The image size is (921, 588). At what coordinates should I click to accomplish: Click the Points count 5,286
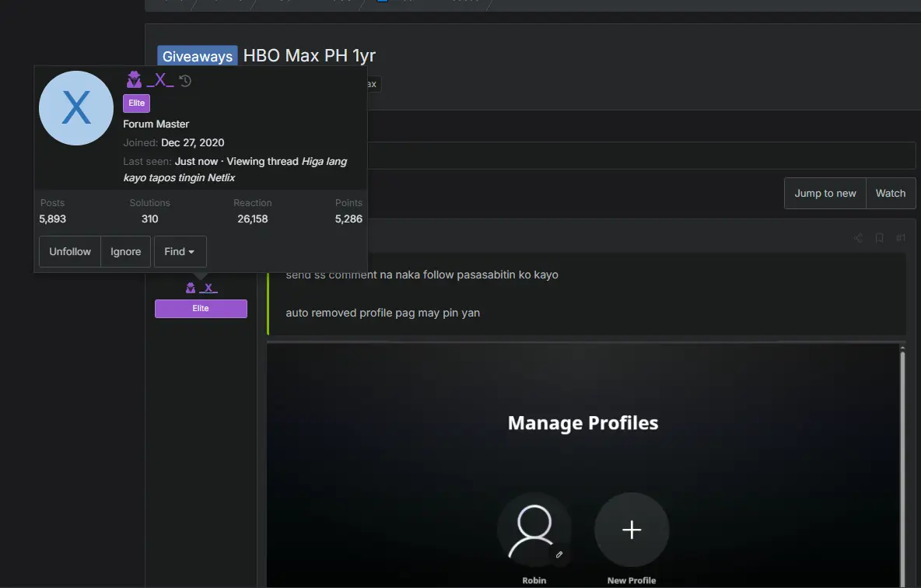(349, 219)
